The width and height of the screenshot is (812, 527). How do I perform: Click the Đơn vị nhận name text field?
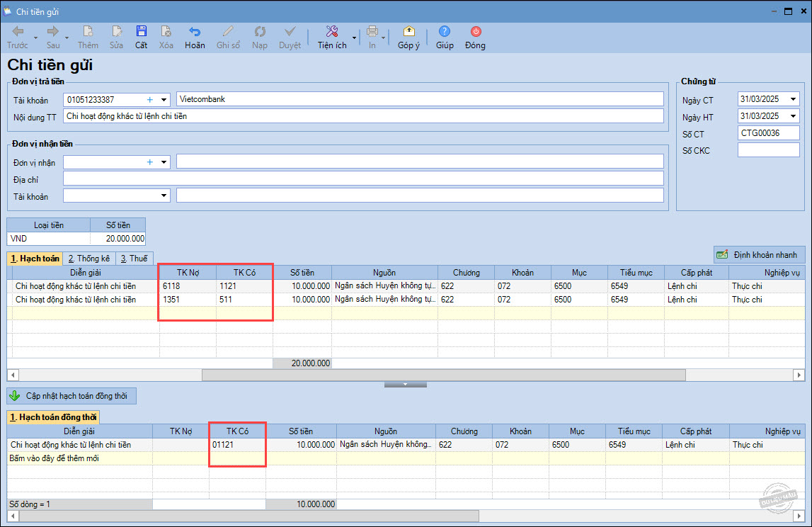point(420,161)
